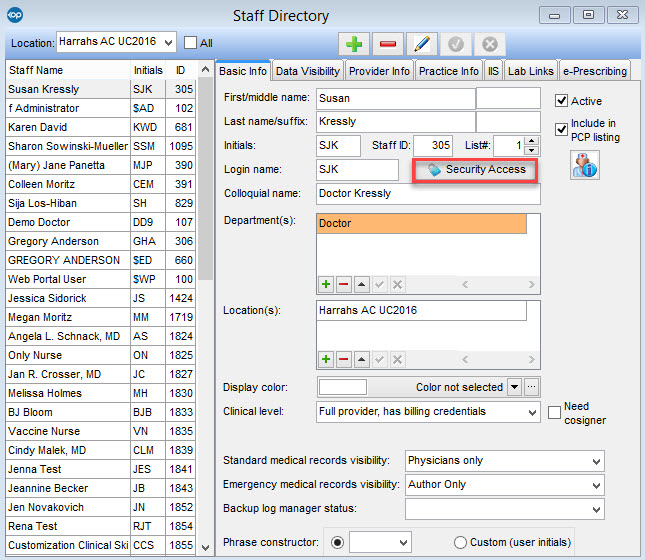
Task: Open the Practice Info tab
Action: tap(449, 71)
